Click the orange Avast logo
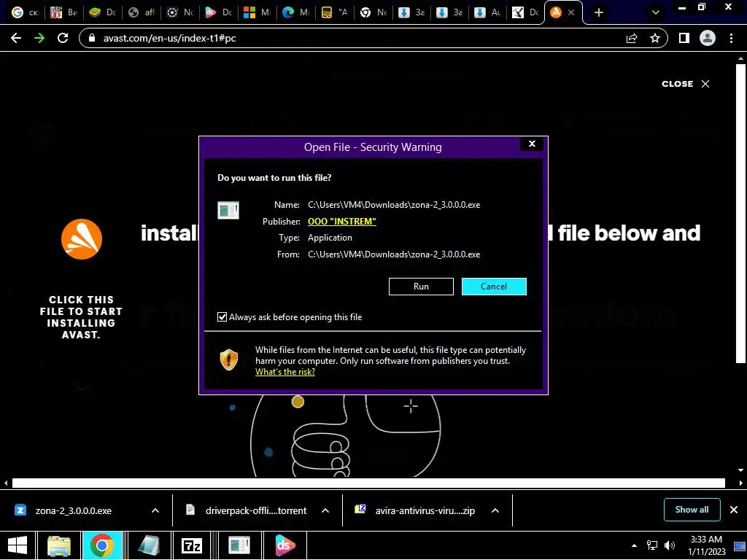 (x=82, y=239)
